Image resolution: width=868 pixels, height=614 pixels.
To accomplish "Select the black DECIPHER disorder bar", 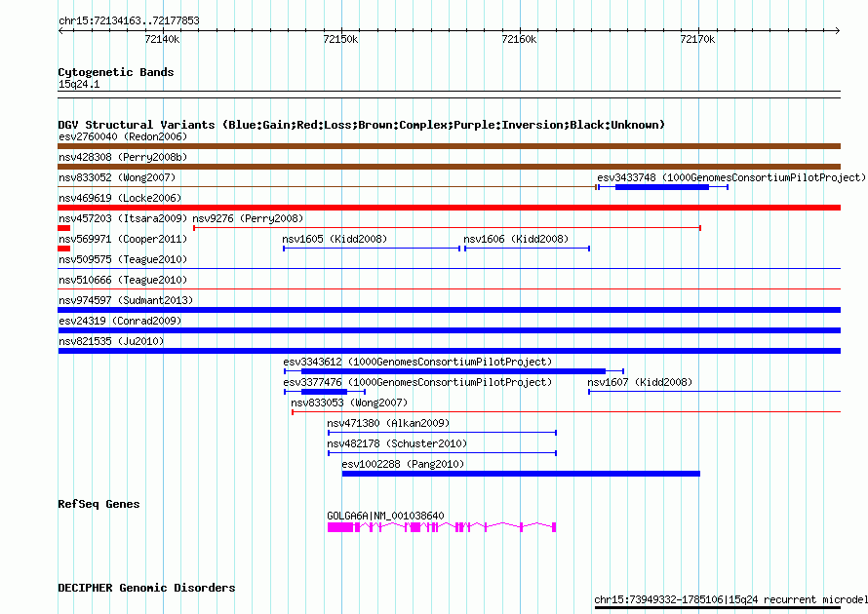I will 718,608.
